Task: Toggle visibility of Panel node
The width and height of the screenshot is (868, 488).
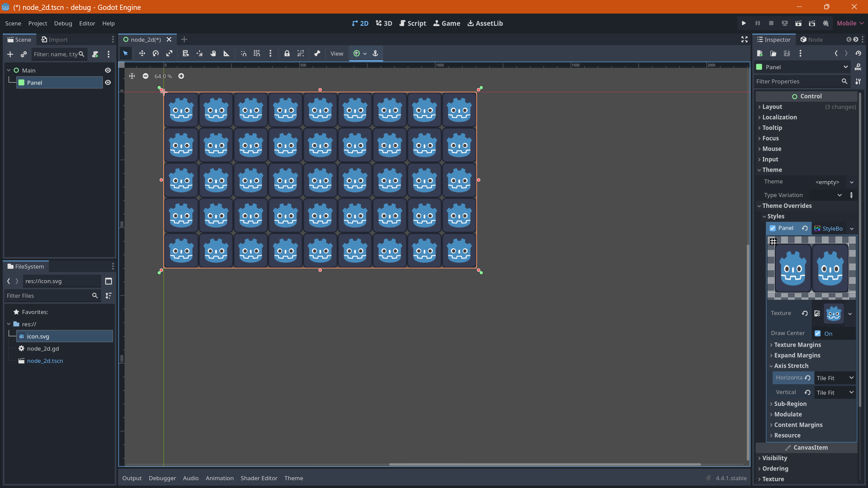Action: click(x=108, y=83)
